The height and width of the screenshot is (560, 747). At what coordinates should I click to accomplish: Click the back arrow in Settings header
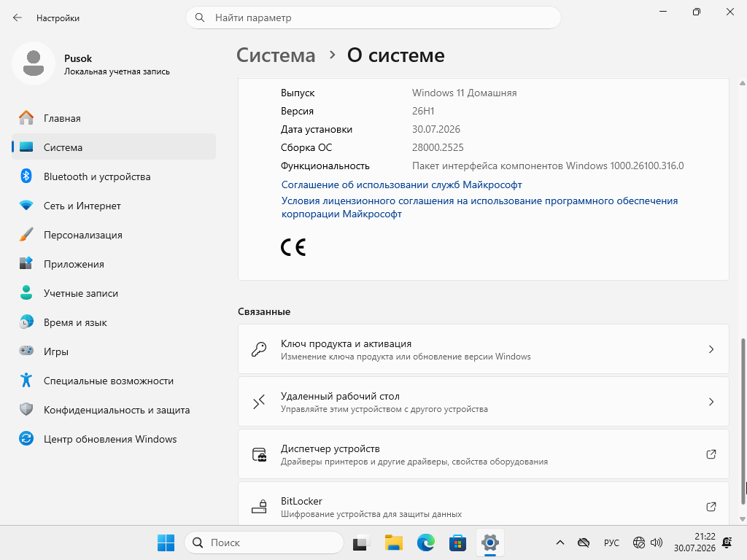pos(18,17)
